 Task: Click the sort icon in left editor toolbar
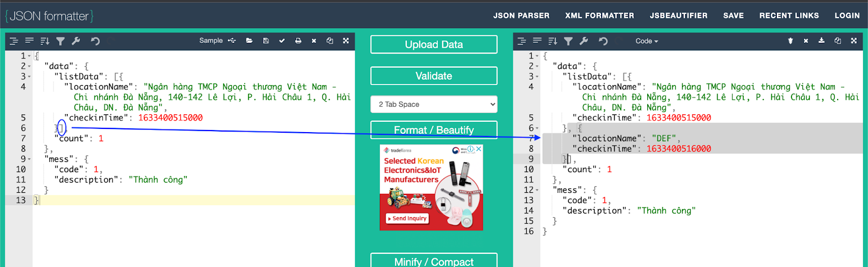click(45, 41)
